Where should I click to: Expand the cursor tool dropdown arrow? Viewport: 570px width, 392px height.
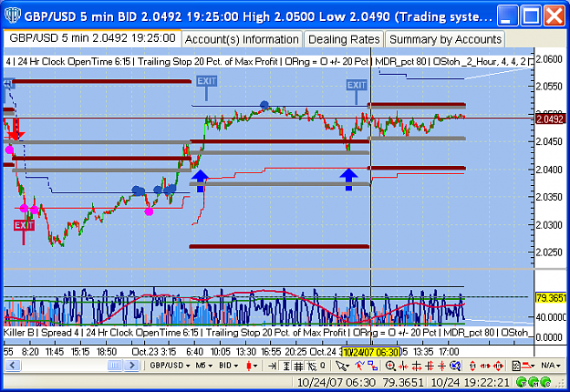click(x=347, y=366)
